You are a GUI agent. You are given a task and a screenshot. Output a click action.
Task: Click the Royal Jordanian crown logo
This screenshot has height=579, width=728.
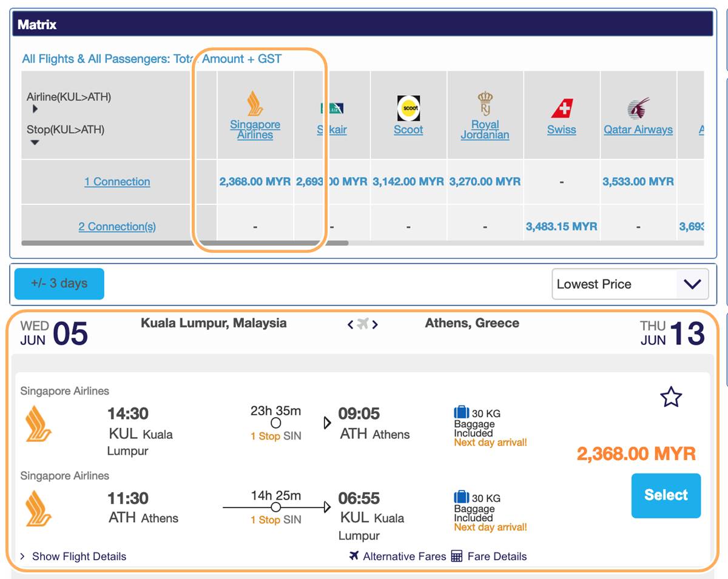[x=485, y=104]
